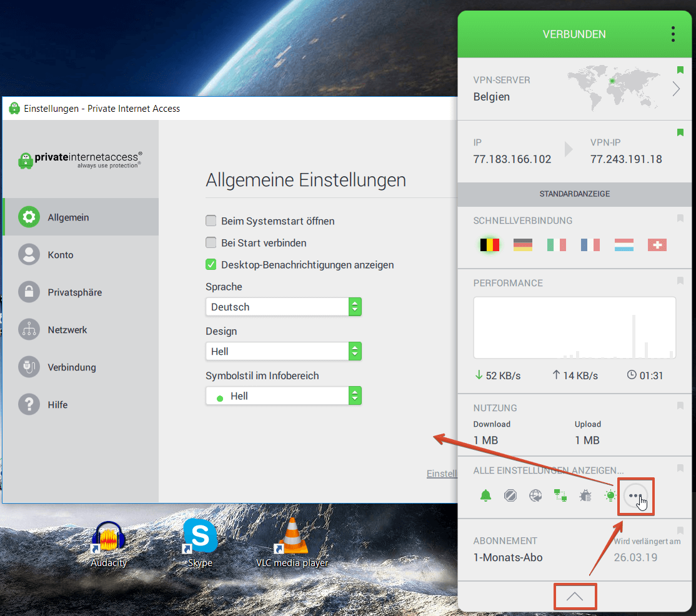696x616 pixels.
Task: Open the three-dot menu in VPN header
Action: [x=673, y=34]
